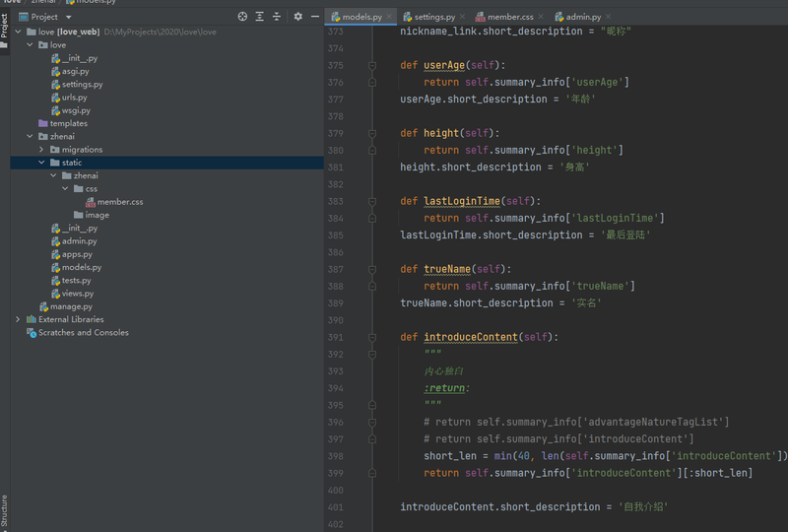Open Project panel settings gear
This screenshot has width=788, height=532.
[x=298, y=17]
